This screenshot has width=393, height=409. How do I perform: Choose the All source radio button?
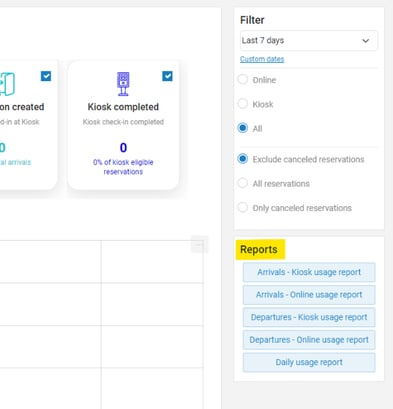tap(243, 128)
